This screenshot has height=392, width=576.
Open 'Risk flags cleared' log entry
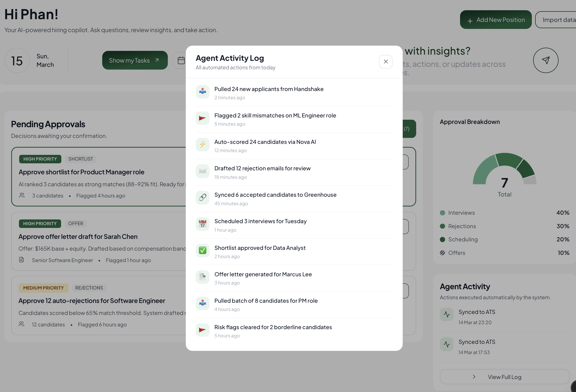273,327
